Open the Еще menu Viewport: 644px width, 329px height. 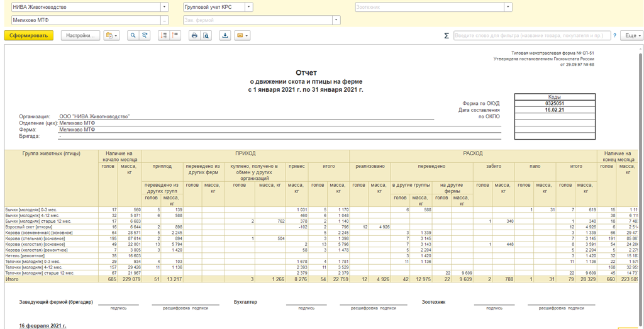(x=631, y=36)
